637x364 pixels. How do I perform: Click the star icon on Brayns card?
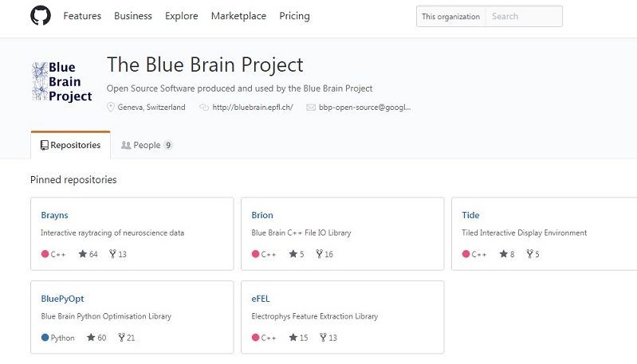pyautogui.click(x=83, y=254)
